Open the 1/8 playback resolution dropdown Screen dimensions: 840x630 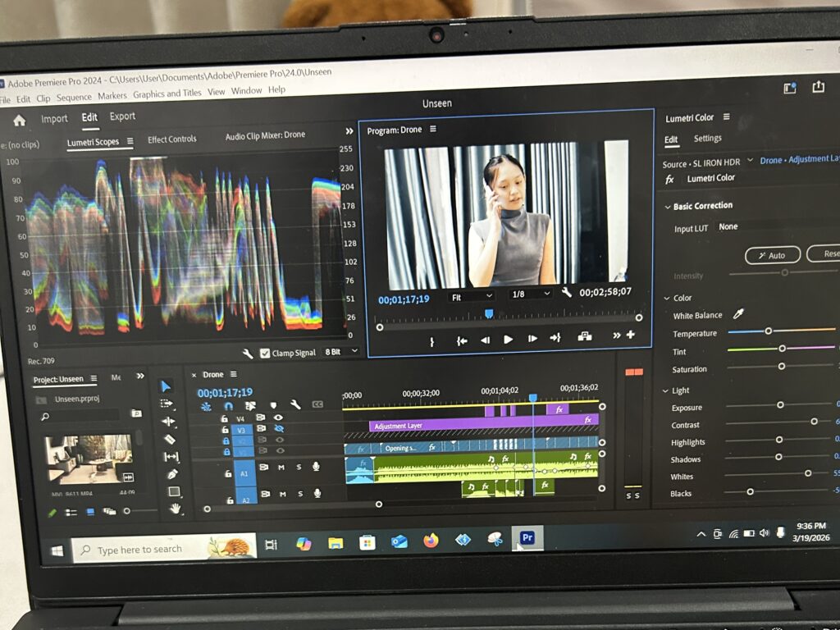coord(530,294)
